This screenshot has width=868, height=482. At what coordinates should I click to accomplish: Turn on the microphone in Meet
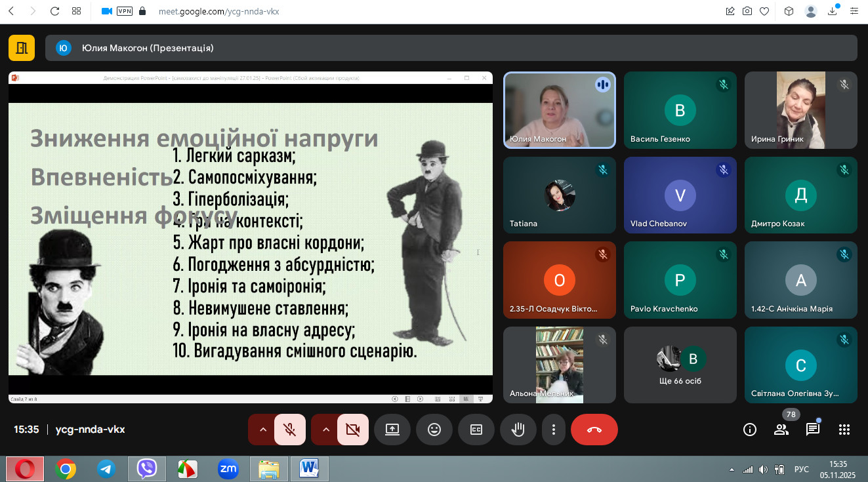(x=289, y=430)
